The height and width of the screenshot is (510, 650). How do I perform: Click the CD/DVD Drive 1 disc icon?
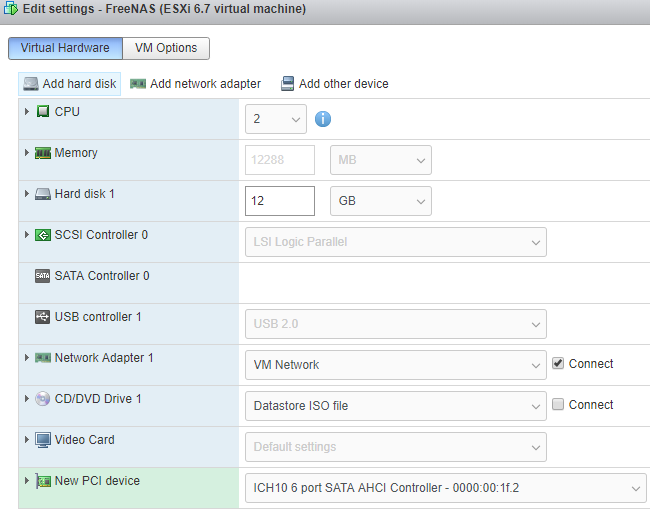[x=43, y=398]
